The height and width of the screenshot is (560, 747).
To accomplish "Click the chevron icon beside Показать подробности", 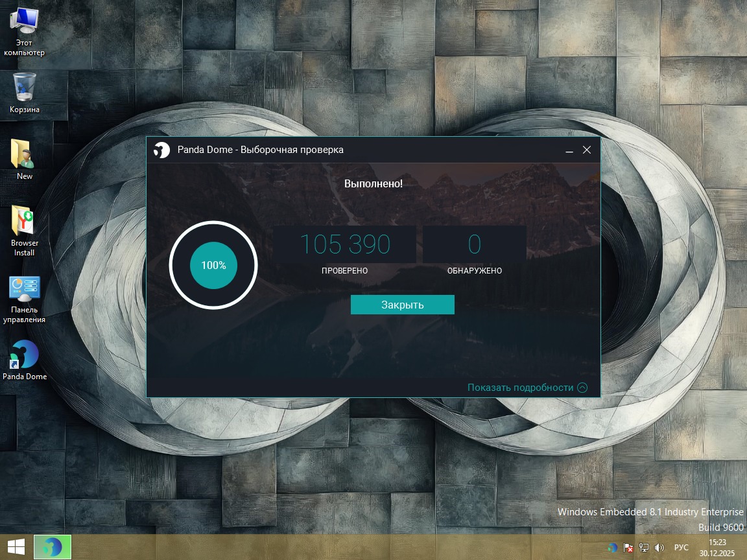I will (582, 388).
